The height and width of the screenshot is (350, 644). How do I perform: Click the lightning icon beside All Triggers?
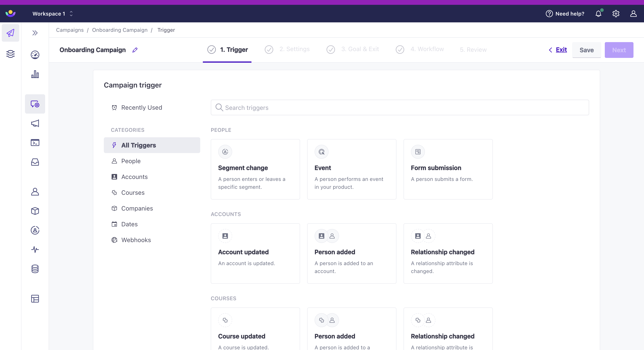114,145
